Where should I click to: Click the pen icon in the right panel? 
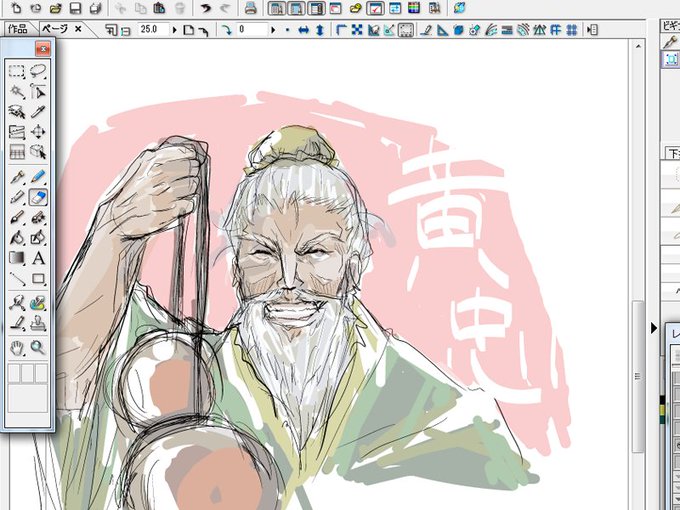pos(670,42)
